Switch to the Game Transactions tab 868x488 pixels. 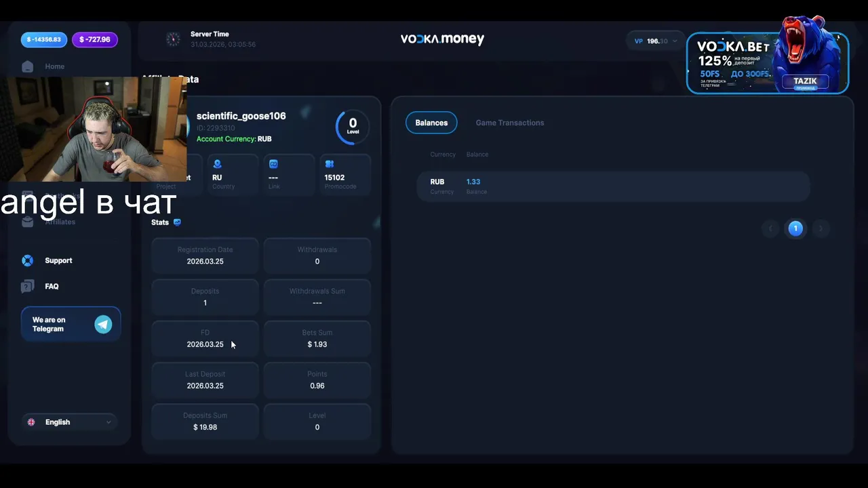pos(510,123)
